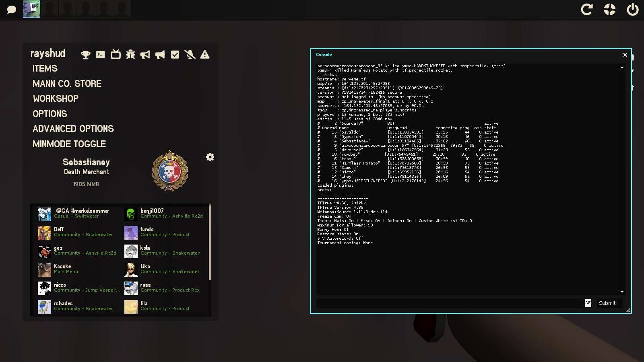Click the reload icon in top right
Viewport: 644px width, 362px height.
pos(587,9)
